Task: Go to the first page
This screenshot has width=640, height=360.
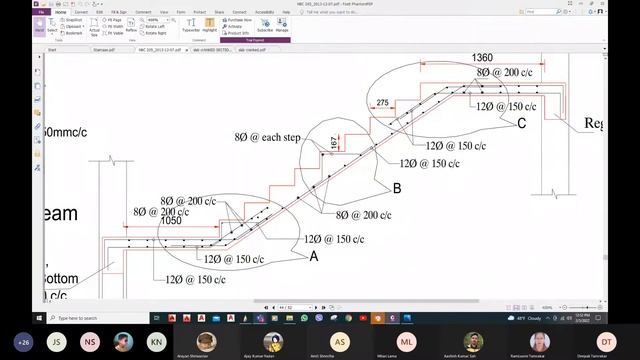Action: click(266, 307)
